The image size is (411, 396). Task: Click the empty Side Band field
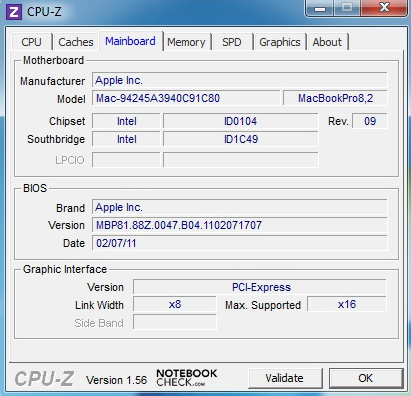(175, 322)
